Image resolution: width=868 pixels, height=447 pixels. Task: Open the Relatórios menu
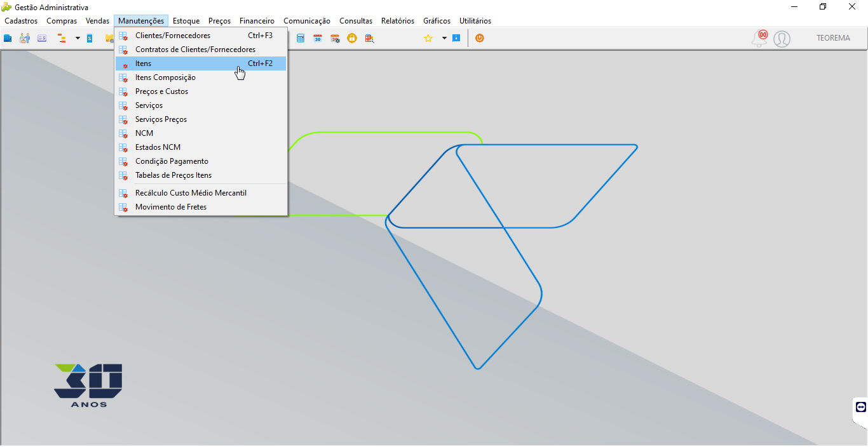click(398, 21)
